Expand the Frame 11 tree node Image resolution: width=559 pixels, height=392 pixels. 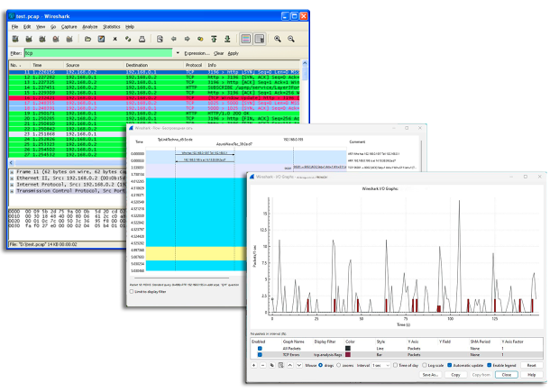coord(12,172)
